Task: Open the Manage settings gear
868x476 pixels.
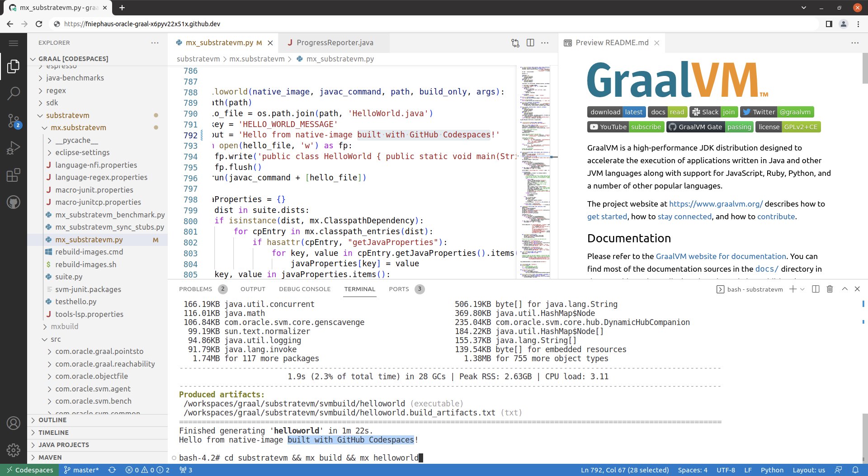Action: pyautogui.click(x=14, y=450)
